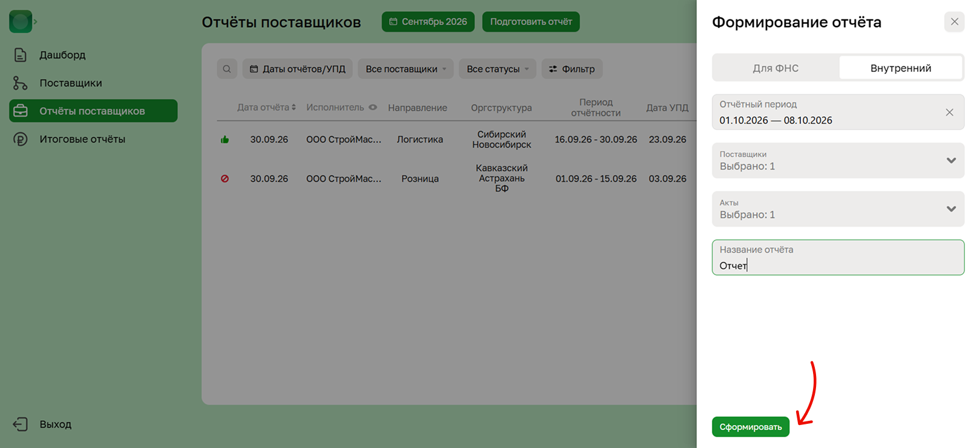Sort by Дата отчёта column header
Viewport: 980px width, 448px height.
266,108
